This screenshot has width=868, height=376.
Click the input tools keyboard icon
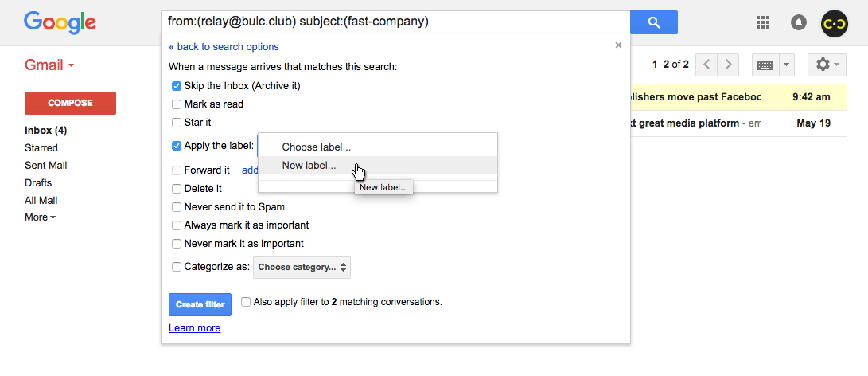click(765, 65)
